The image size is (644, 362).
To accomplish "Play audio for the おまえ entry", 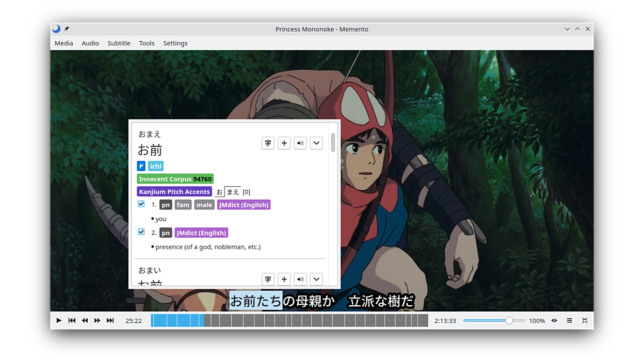I will 300,143.
